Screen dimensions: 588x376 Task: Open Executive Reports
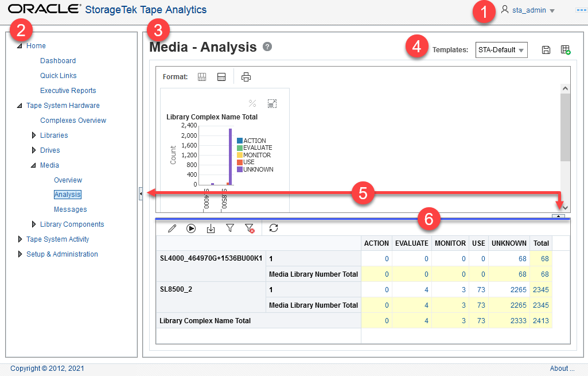point(68,91)
